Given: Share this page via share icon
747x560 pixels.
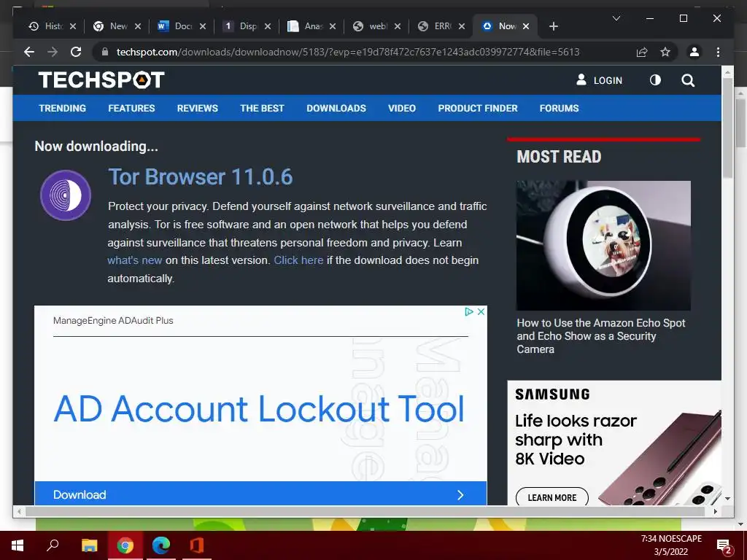Looking at the screenshot, I should pos(642,52).
